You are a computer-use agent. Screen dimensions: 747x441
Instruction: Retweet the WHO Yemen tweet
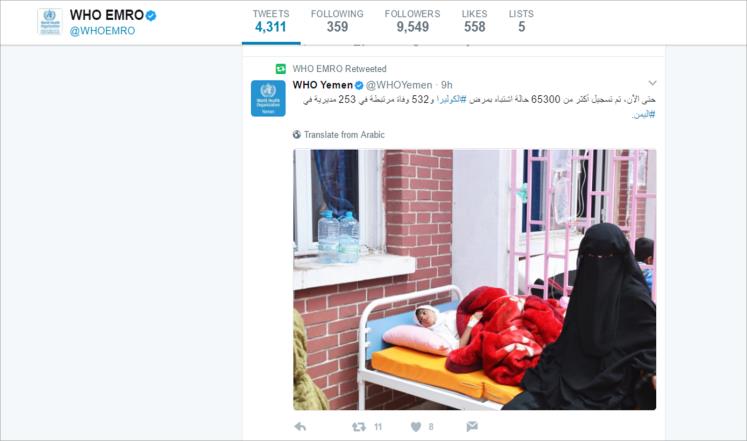pos(359,427)
